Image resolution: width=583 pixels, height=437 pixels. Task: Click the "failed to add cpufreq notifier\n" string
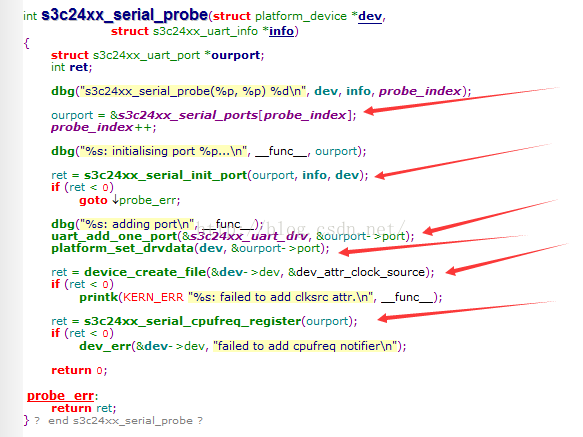pyautogui.click(x=305, y=346)
